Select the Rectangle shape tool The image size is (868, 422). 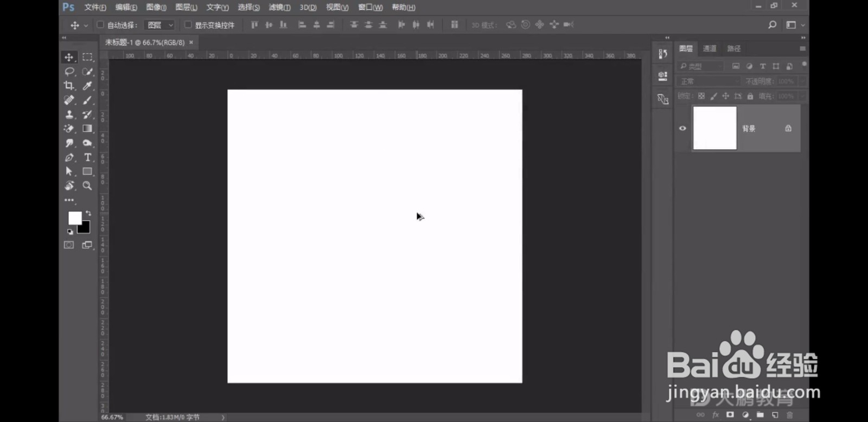point(87,171)
